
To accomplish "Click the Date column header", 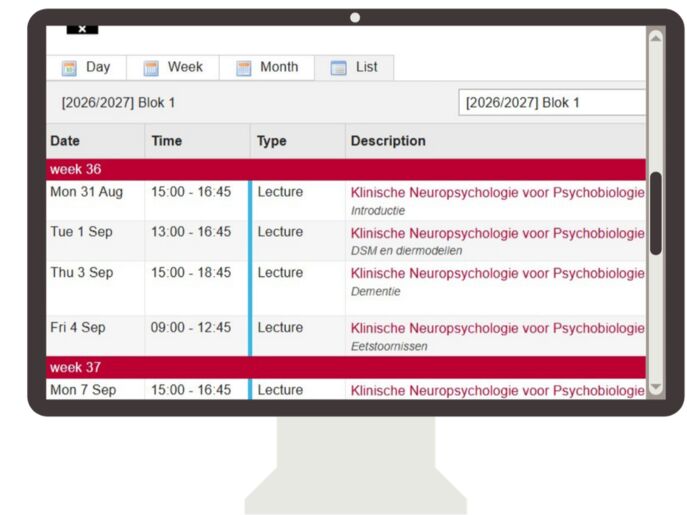I will [95, 141].
